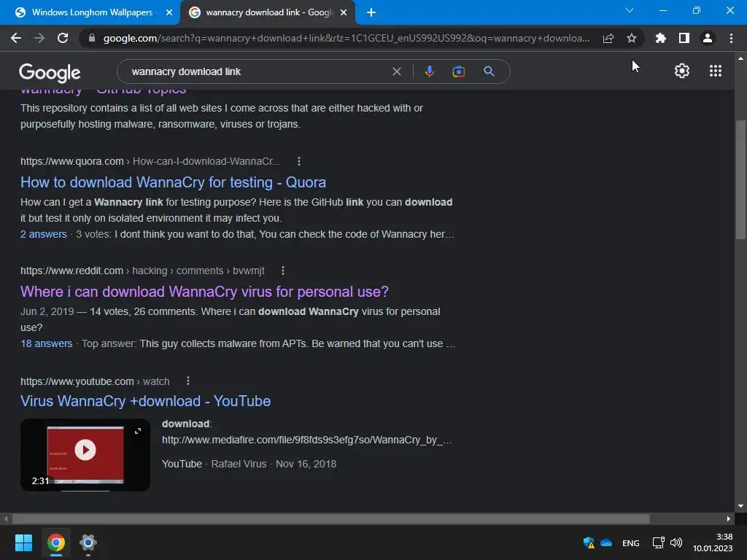Click Rafael Virus channel name
This screenshot has height=560, width=747.
pyautogui.click(x=239, y=464)
